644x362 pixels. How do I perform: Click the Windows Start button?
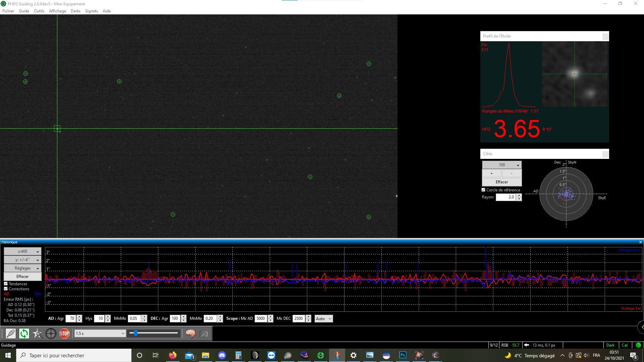[8, 355]
